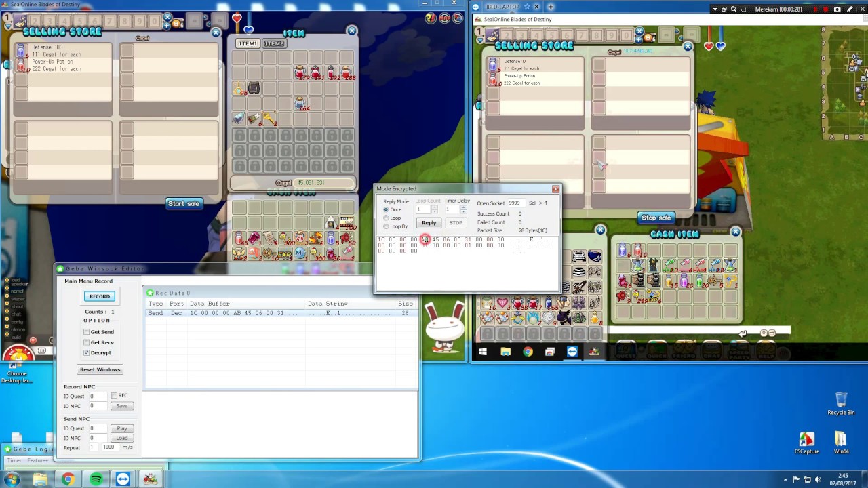Image resolution: width=868 pixels, height=488 pixels.
Task: Select the Send packet row in Rec Data
Action: 281,313
